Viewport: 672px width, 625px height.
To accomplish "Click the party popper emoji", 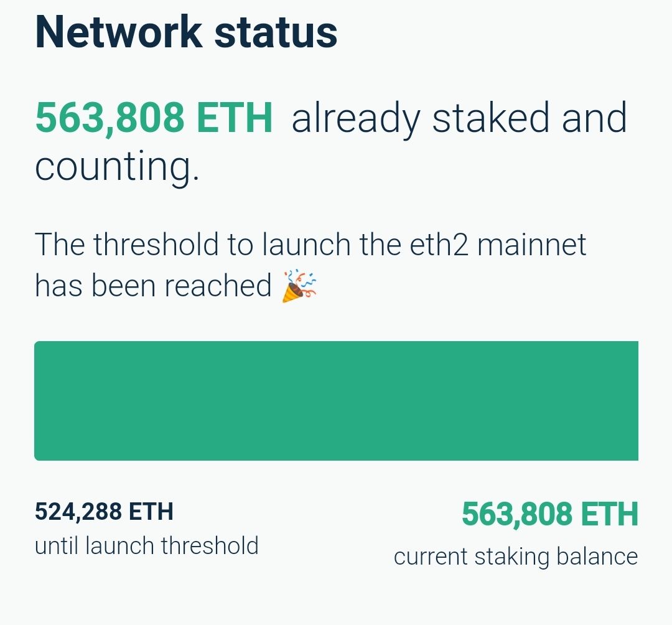I will (x=299, y=286).
